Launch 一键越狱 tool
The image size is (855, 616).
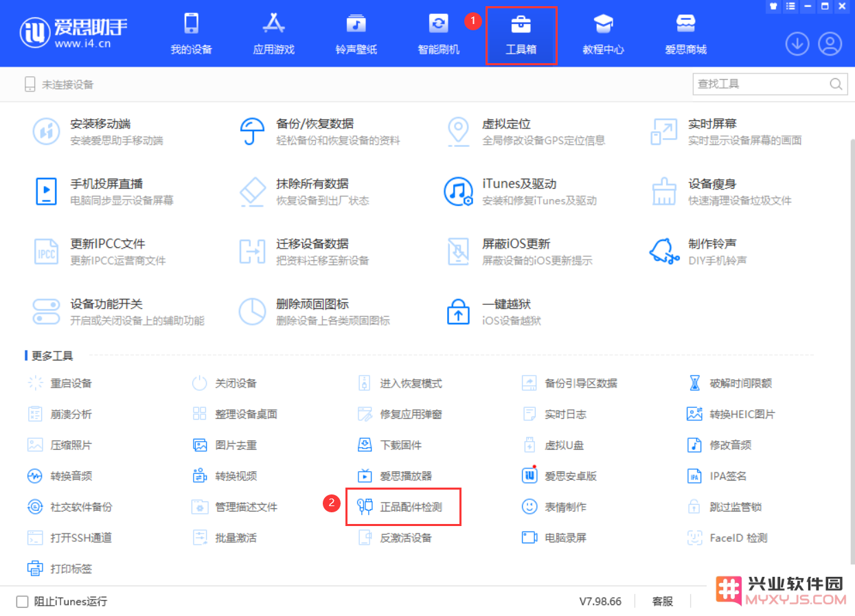tap(493, 312)
